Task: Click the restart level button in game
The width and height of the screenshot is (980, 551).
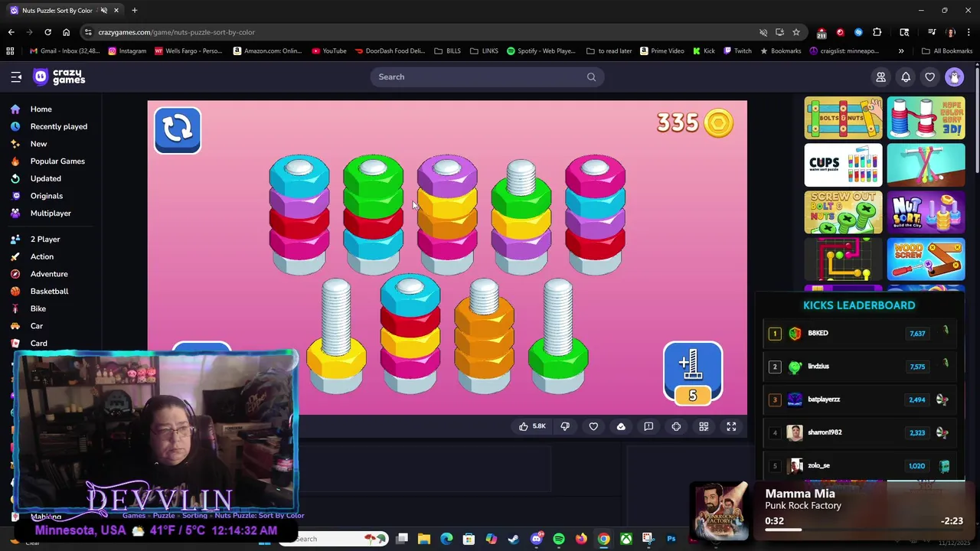Action: 178,130
